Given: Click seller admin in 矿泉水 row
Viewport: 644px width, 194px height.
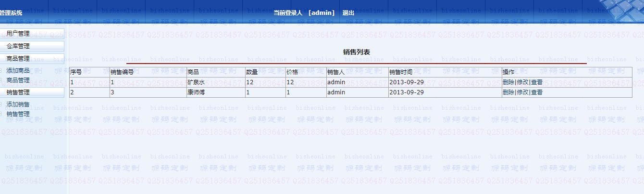Looking at the screenshot, I should tap(336, 82).
